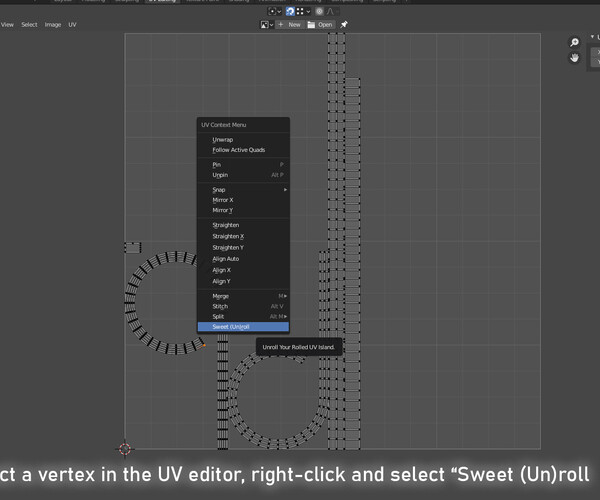This screenshot has width=600, height=500.
Task: Choose Follow Active Quads
Action: [243, 150]
